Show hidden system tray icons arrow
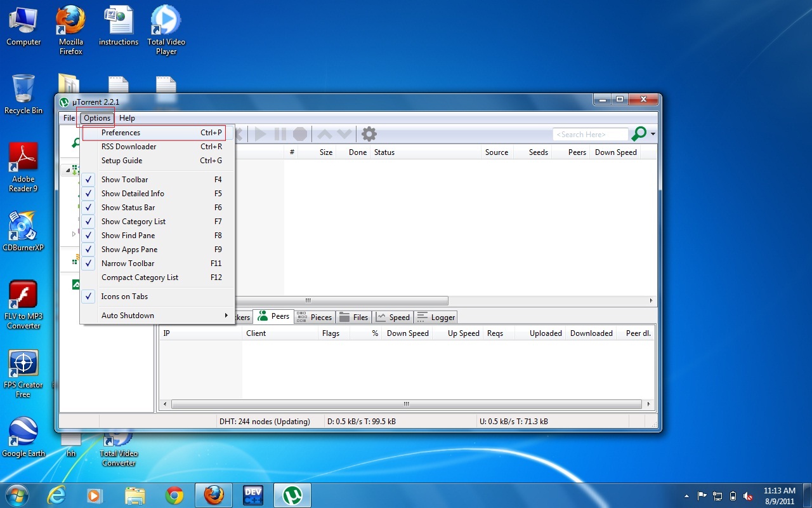The image size is (812, 508). [x=686, y=496]
